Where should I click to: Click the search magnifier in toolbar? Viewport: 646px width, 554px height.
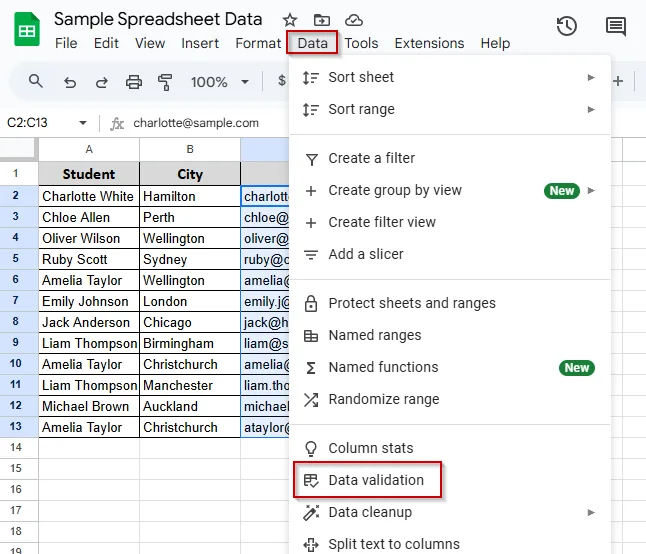pyautogui.click(x=36, y=81)
